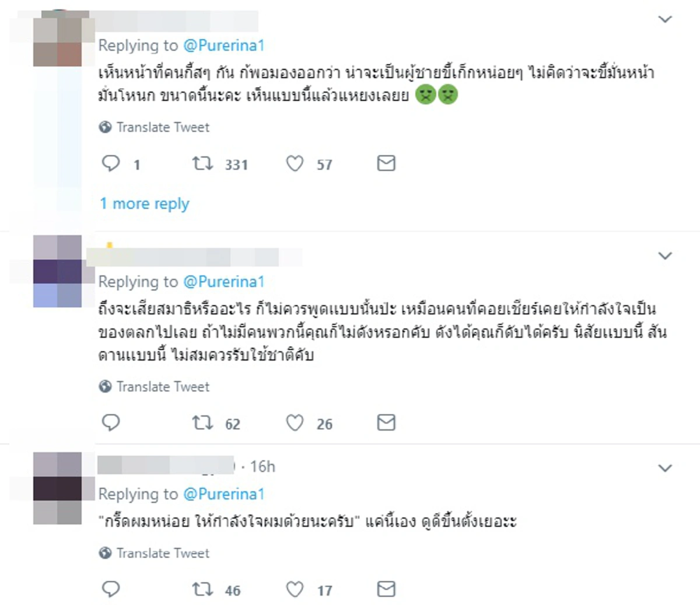Open the chevron menu on the first tweet
Screen dimensions: 700x605
coord(664,19)
